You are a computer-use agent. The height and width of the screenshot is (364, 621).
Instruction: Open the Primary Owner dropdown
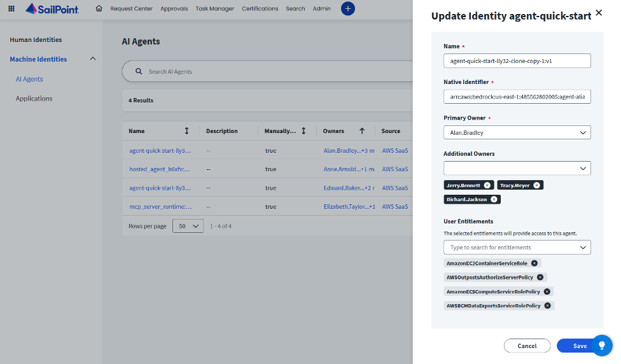click(517, 132)
